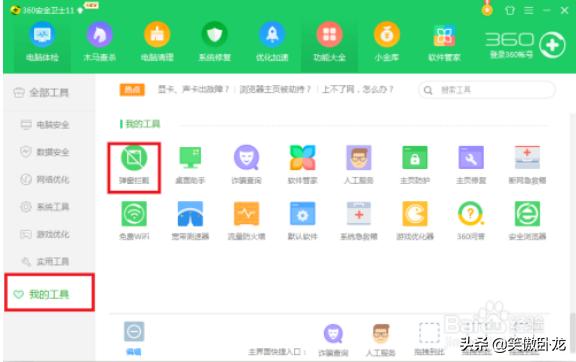Image resolution: width=576 pixels, height=362 pixels.
Task: Open 系统修复 shield module
Action: click(215, 42)
